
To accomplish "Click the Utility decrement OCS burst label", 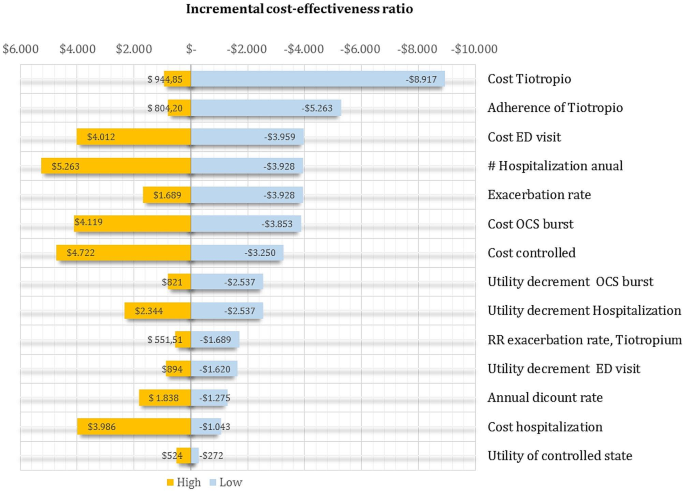I will (570, 282).
